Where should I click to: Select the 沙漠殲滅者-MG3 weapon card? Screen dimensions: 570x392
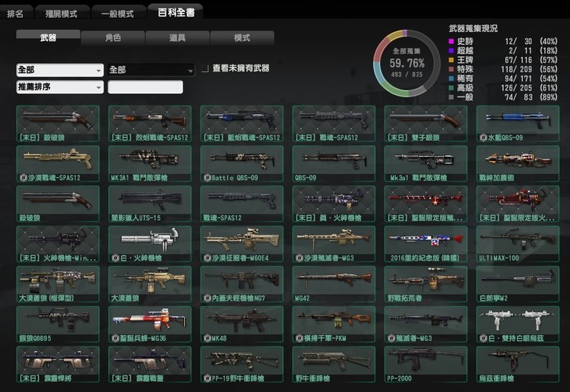click(334, 244)
